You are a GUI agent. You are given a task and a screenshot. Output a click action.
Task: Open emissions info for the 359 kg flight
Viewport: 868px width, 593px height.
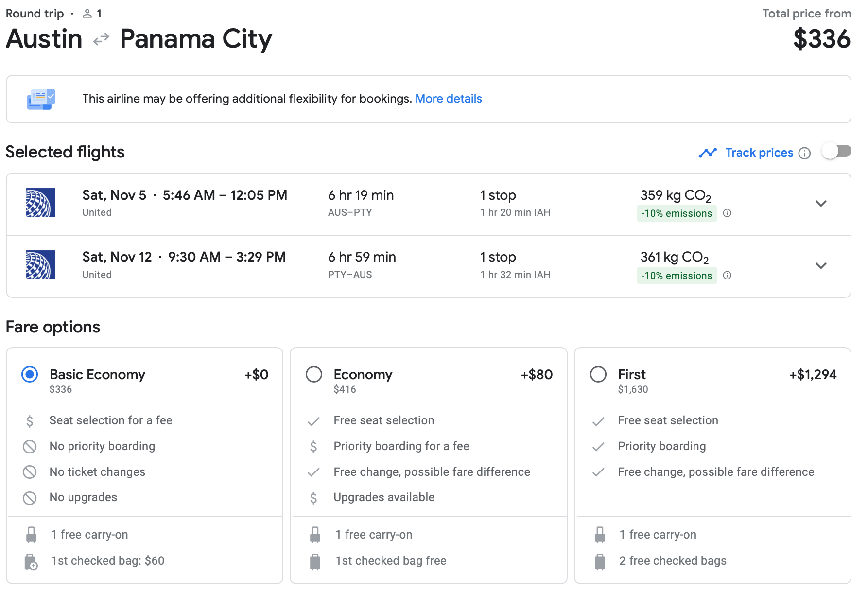(727, 213)
